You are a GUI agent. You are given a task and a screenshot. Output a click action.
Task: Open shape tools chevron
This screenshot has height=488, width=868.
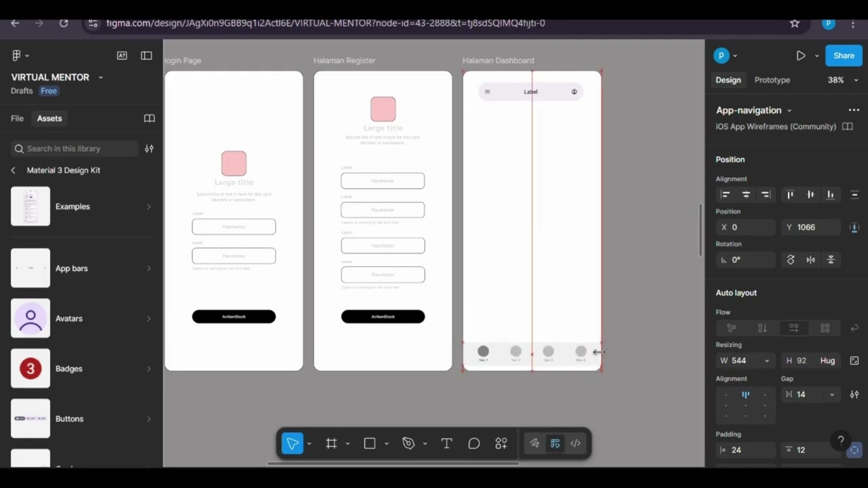386,444
